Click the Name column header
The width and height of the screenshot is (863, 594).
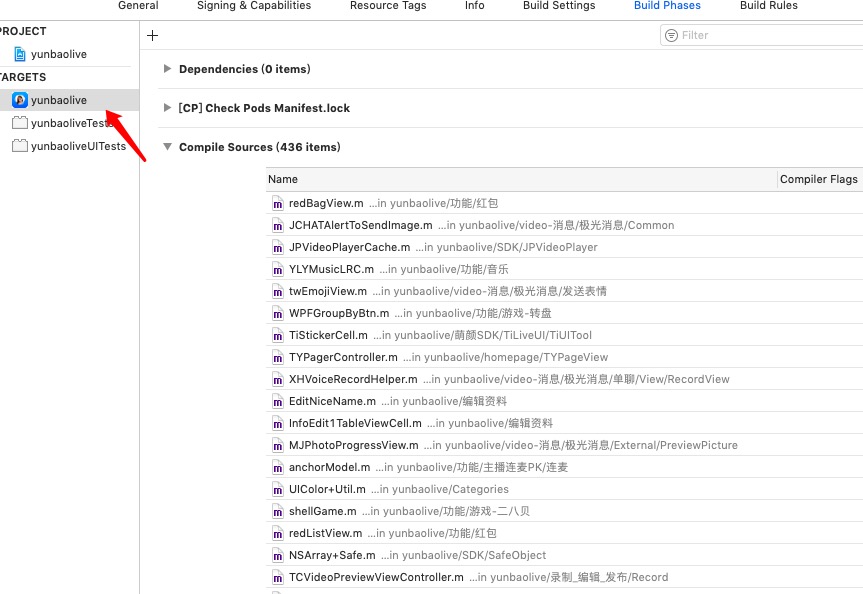click(x=283, y=179)
